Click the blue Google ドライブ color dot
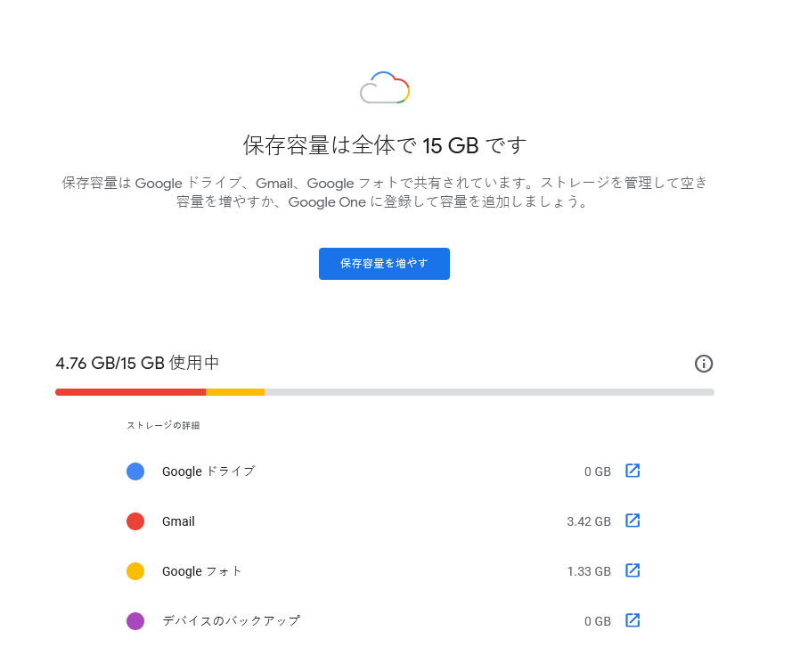 click(135, 471)
